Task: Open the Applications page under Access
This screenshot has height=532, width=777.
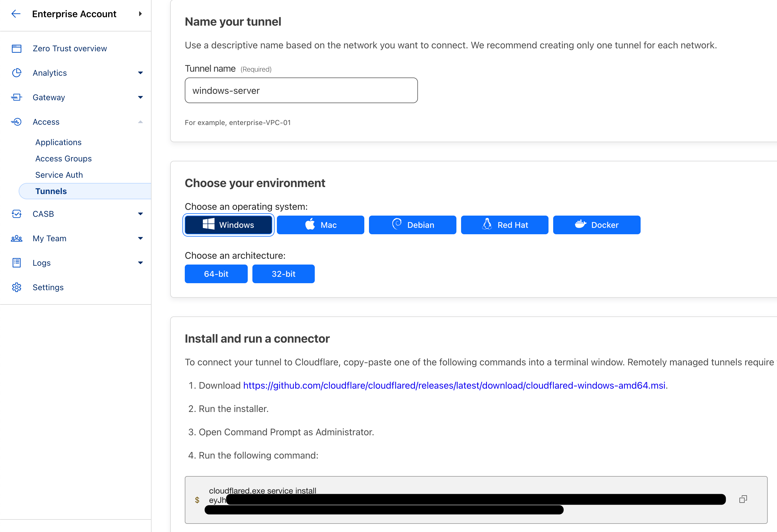Action: [59, 142]
